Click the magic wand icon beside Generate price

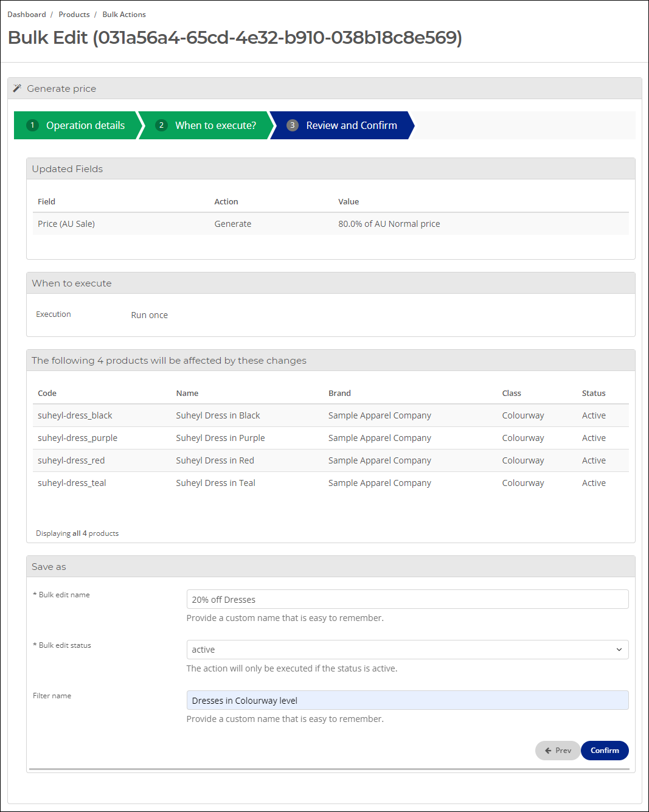(x=17, y=88)
